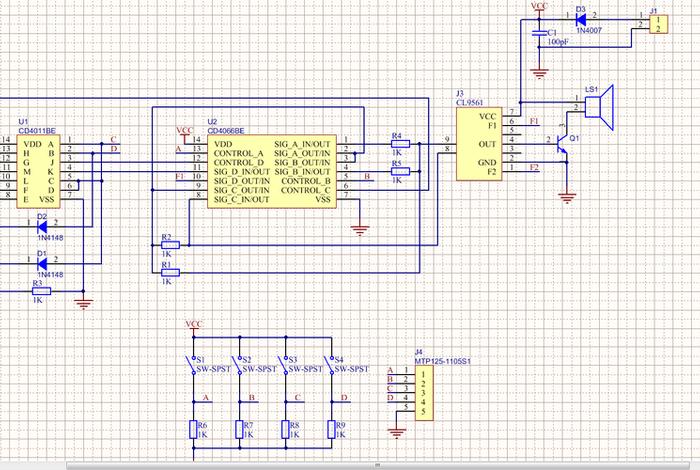Select diode D3 1N4007

pos(580,19)
